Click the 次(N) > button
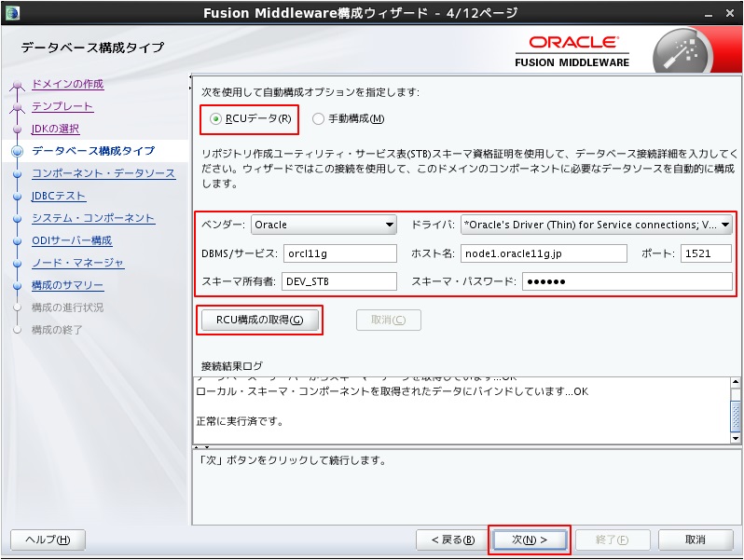Screen dimensions: 744x560 530,540
